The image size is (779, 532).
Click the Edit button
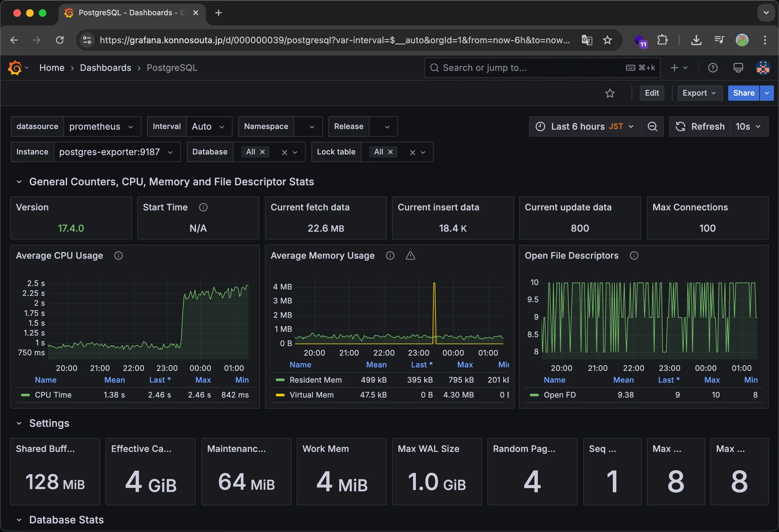[x=652, y=93]
